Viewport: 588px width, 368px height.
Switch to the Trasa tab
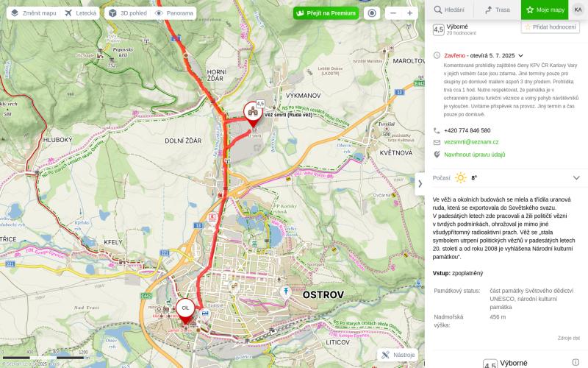click(498, 10)
